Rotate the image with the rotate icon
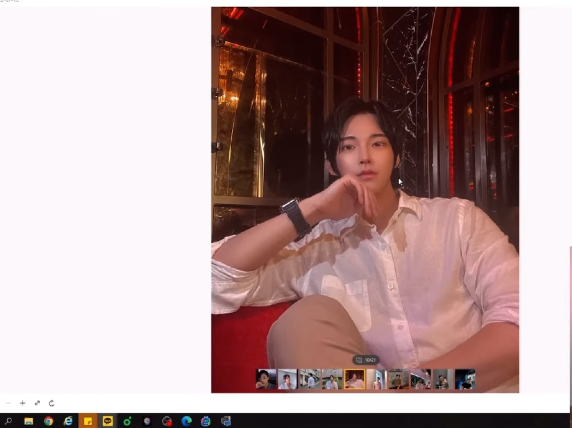The height and width of the screenshot is (428, 572). (51, 403)
